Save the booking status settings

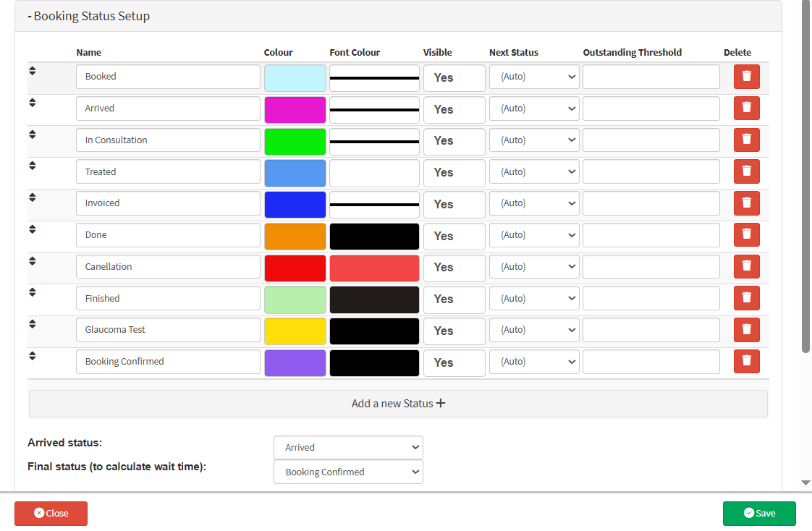point(759,513)
